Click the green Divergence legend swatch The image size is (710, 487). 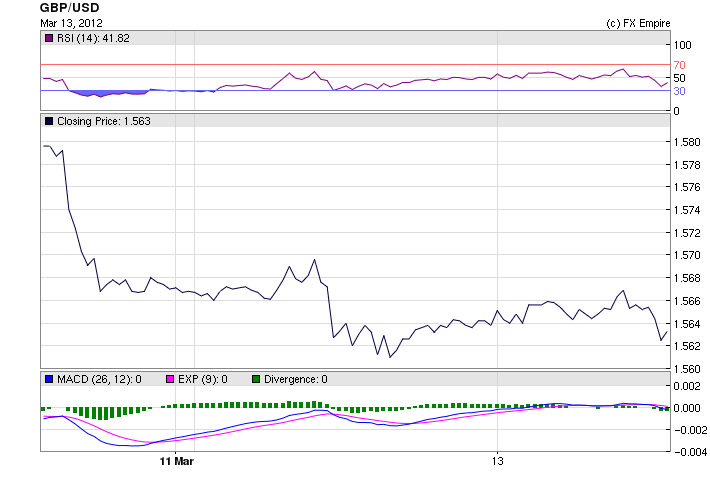(256, 379)
